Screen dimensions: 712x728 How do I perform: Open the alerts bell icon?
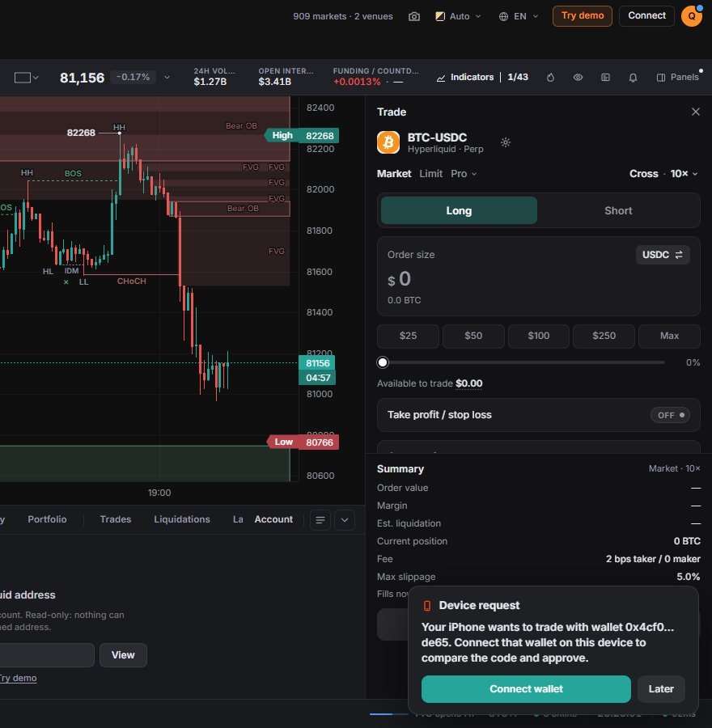click(x=633, y=78)
